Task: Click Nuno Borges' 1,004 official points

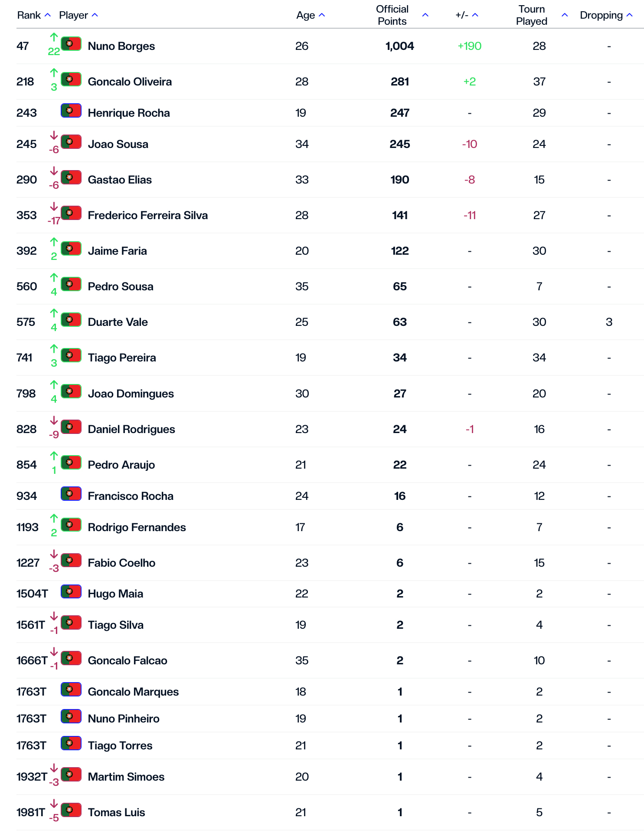Action: coord(399,46)
